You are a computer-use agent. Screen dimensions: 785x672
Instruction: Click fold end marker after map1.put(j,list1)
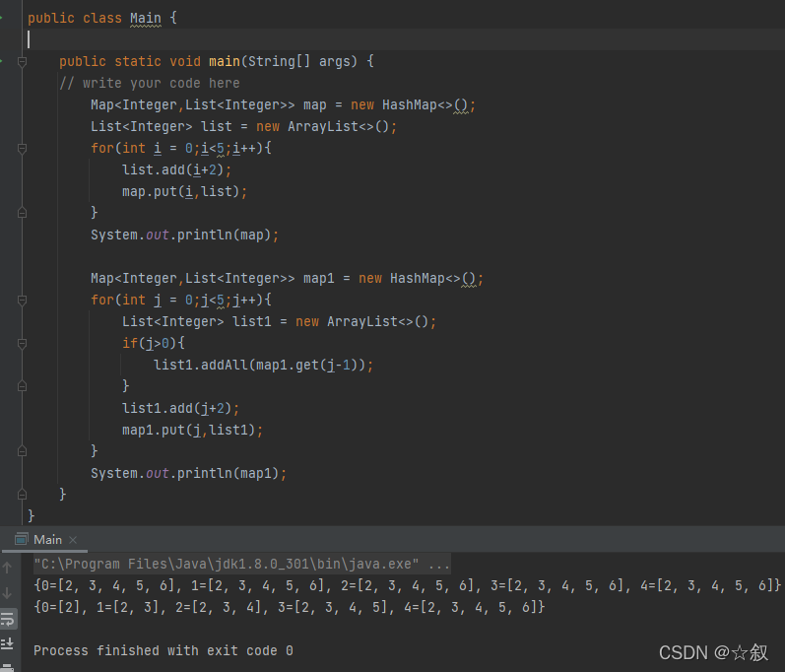click(22, 451)
